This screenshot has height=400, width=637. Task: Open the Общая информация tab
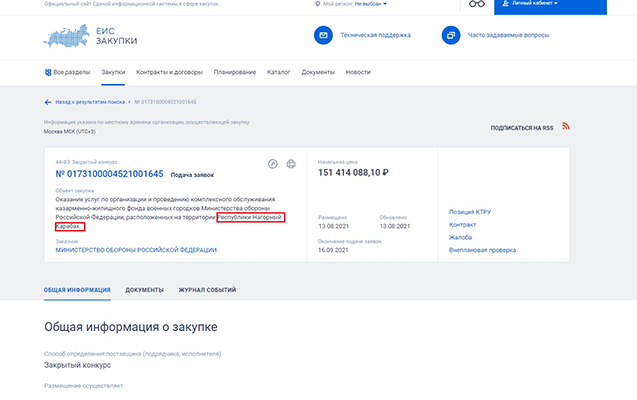(x=77, y=290)
